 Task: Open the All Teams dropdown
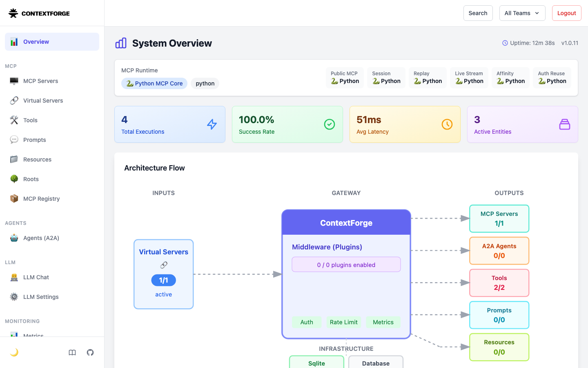(522, 13)
